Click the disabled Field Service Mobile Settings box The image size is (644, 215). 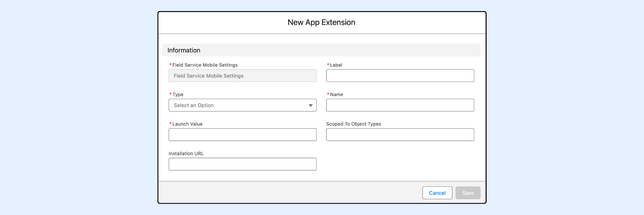[x=242, y=76]
